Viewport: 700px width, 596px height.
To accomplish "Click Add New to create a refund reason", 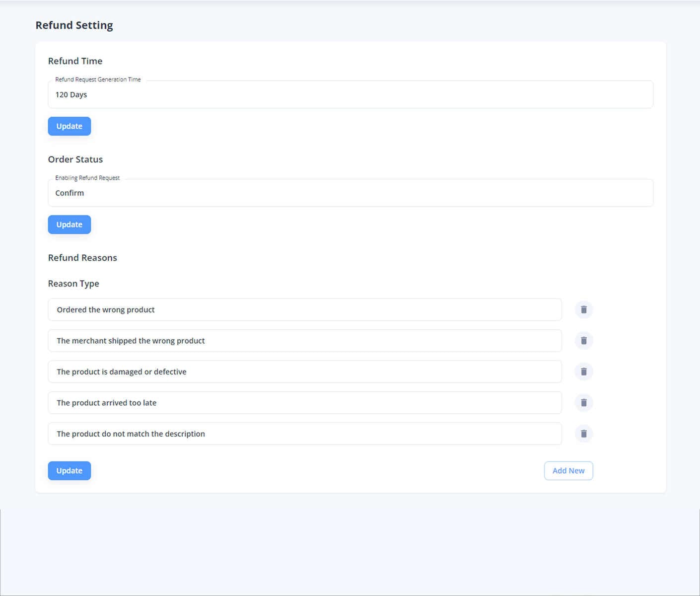I will (568, 470).
